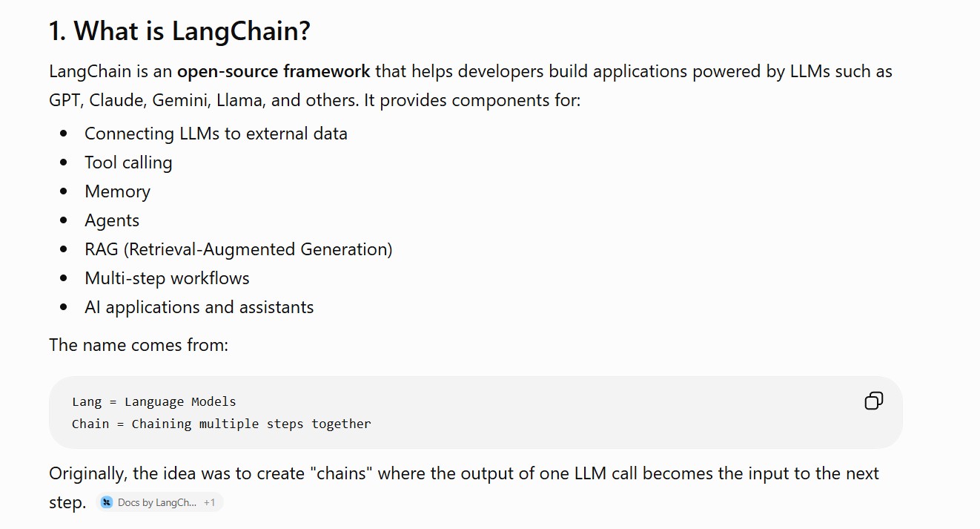980x529 pixels.
Task: Click the "Memory" list item
Action: [117, 191]
